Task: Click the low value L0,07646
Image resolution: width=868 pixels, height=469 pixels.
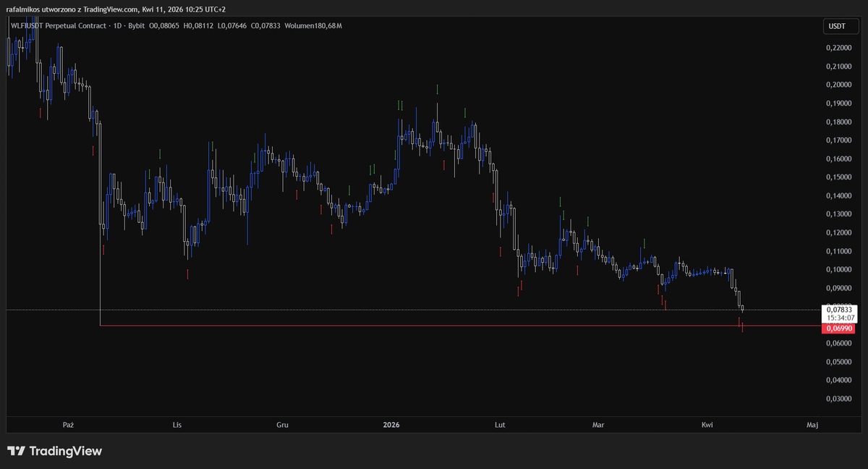Action: pyautogui.click(x=232, y=26)
